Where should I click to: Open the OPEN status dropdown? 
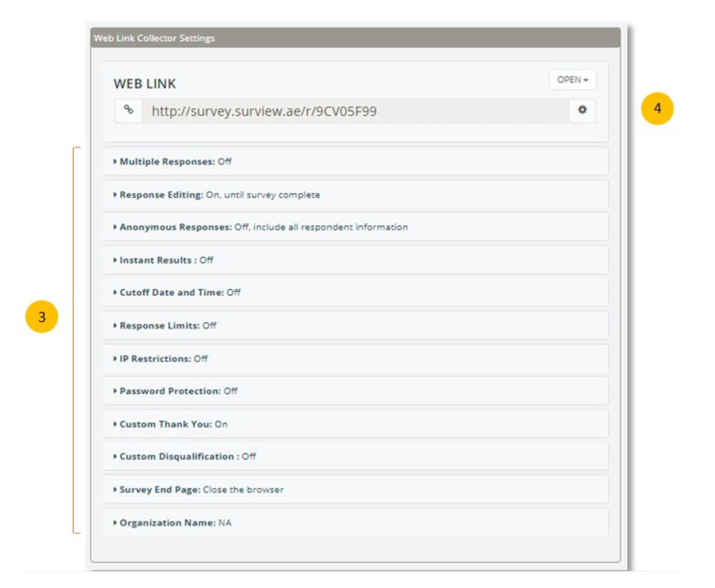point(572,80)
